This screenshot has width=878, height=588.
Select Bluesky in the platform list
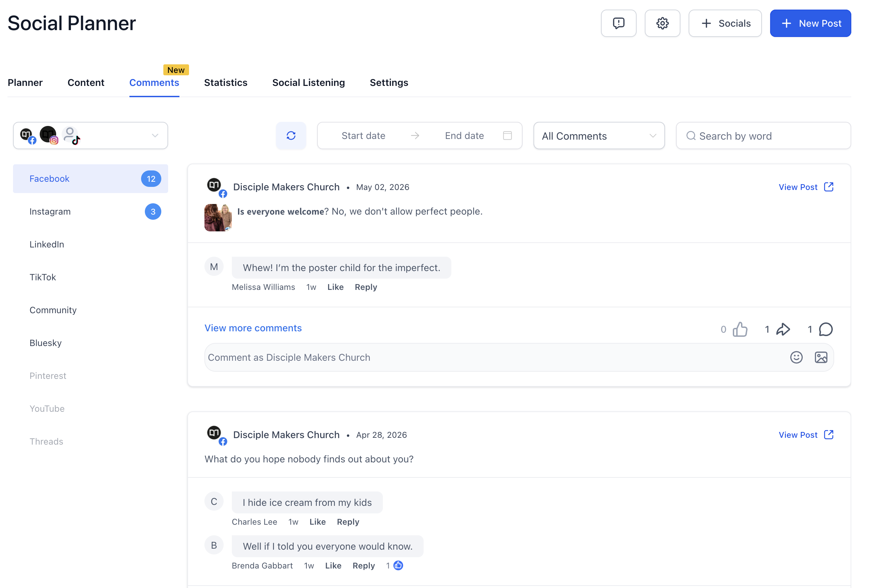(90, 343)
